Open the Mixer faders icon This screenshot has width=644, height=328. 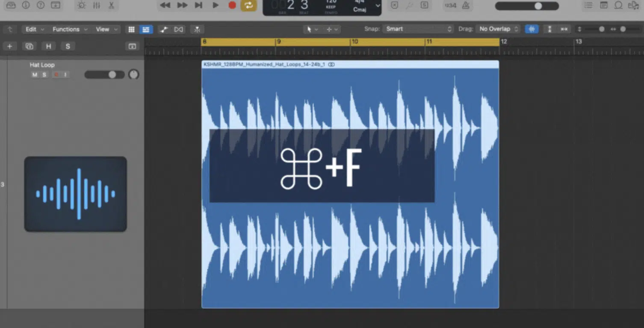point(97,5)
